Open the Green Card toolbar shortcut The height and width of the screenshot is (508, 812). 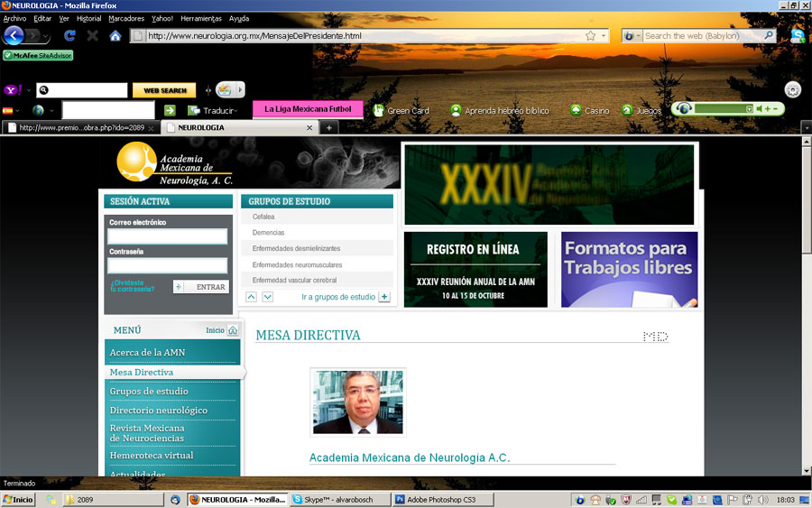pos(401,110)
